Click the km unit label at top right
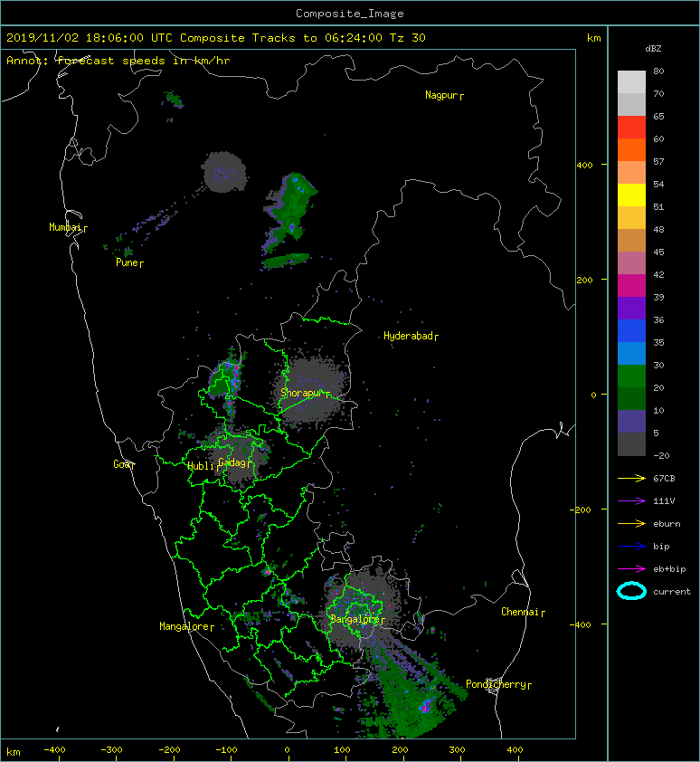This screenshot has width=700, height=762. coord(593,38)
